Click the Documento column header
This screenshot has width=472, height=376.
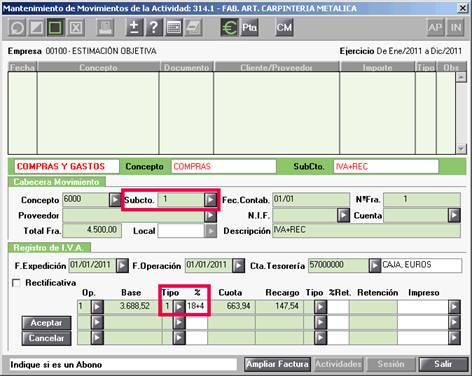point(186,67)
